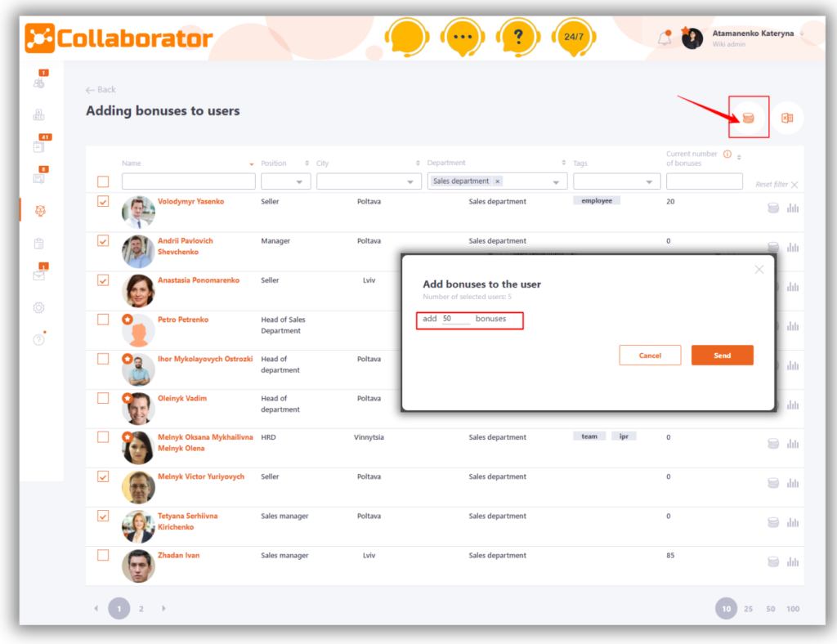Go Back to previous page
Screen dimensions: 837x644
pos(101,90)
